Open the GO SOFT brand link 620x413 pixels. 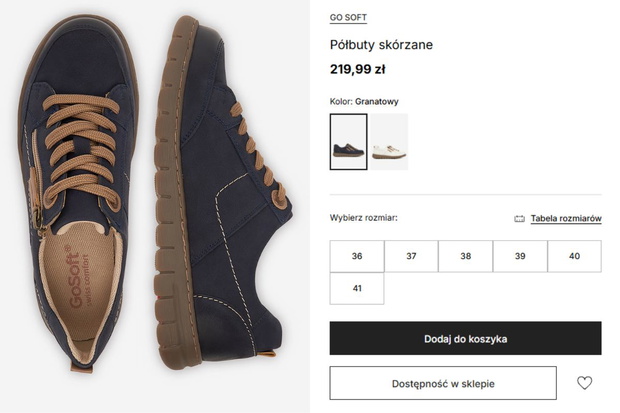pos(348,17)
